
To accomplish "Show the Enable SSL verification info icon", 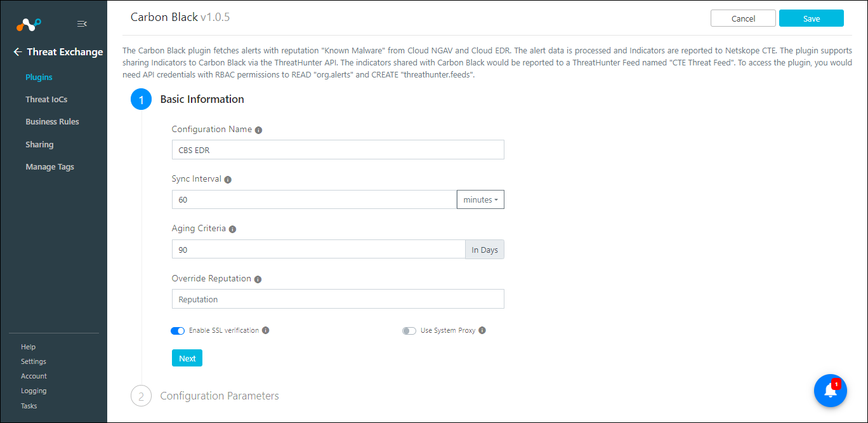I will [x=266, y=330].
